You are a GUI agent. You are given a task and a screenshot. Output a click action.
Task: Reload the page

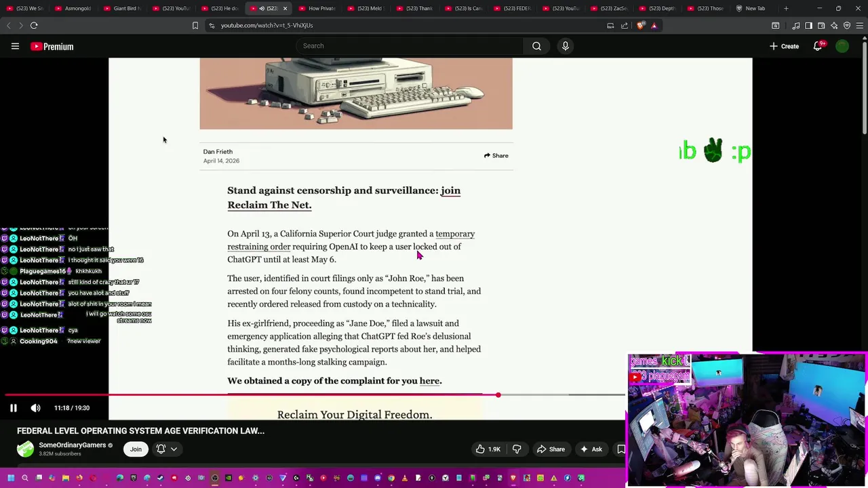pos(34,26)
